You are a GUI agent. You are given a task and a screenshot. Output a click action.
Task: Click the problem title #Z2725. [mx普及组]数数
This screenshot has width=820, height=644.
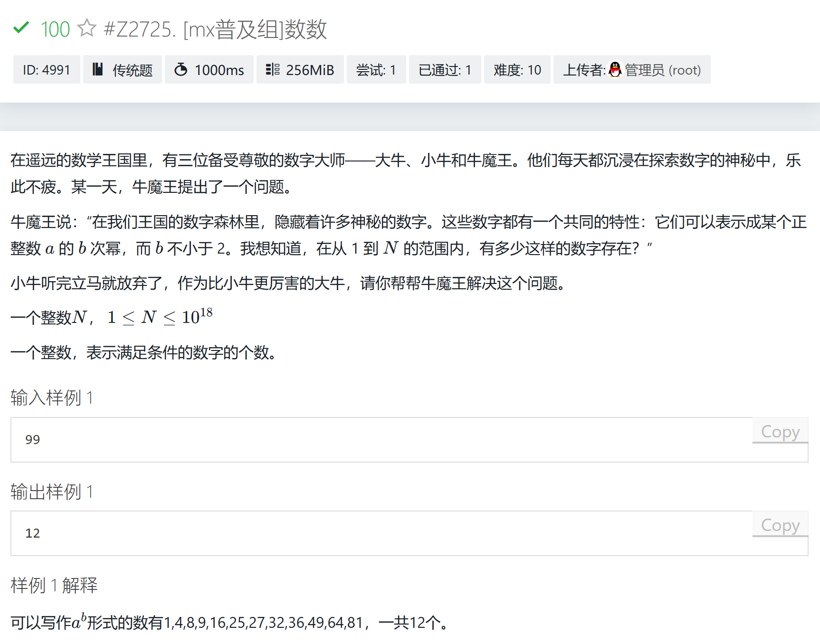click(x=215, y=29)
